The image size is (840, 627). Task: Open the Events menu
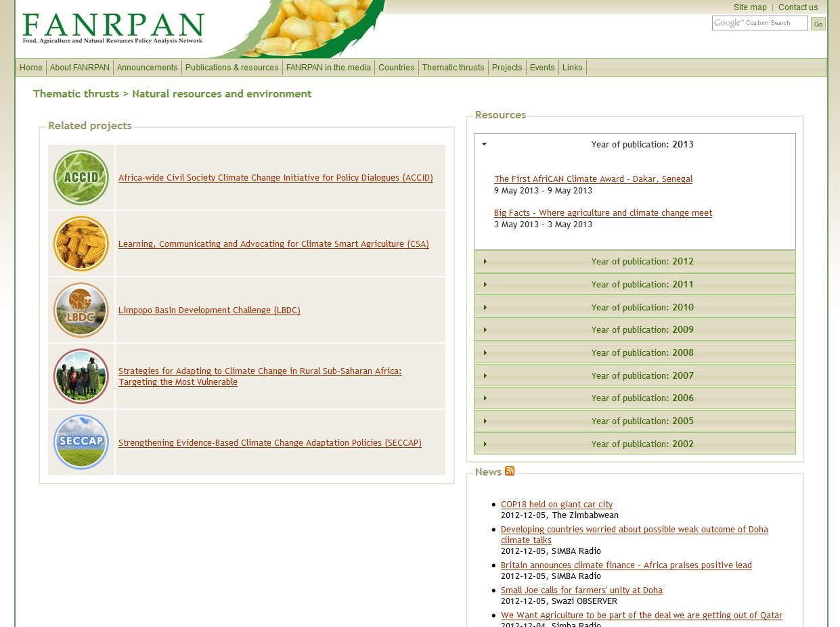coord(542,68)
